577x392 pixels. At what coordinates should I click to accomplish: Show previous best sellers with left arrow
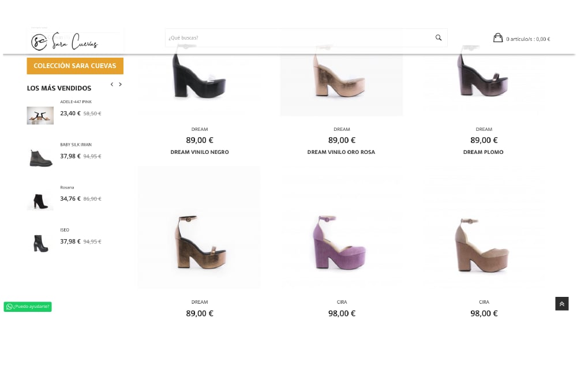112,85
